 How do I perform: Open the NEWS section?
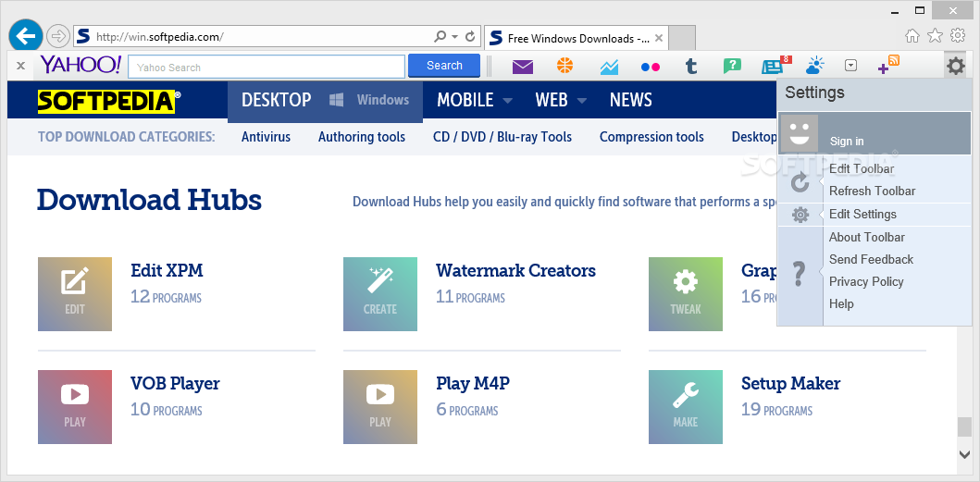630,100
